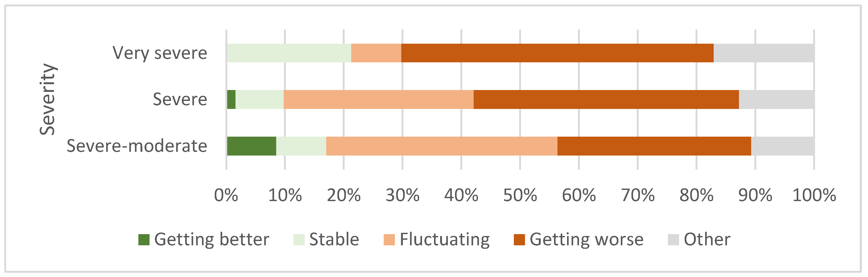
Task: Select the Fluctuating segment in Severe bar
Action: pos(378,100)
